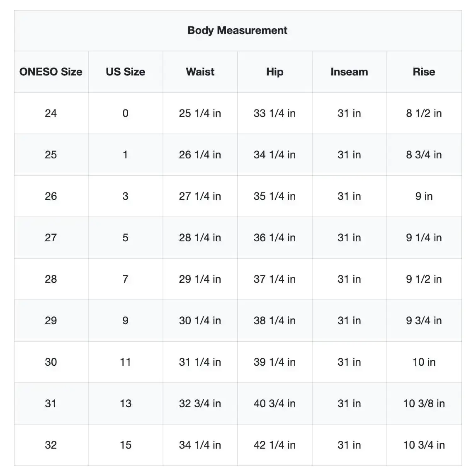
Task: Click the 8 1/2 in rise cell
Action: click(424, 113)
